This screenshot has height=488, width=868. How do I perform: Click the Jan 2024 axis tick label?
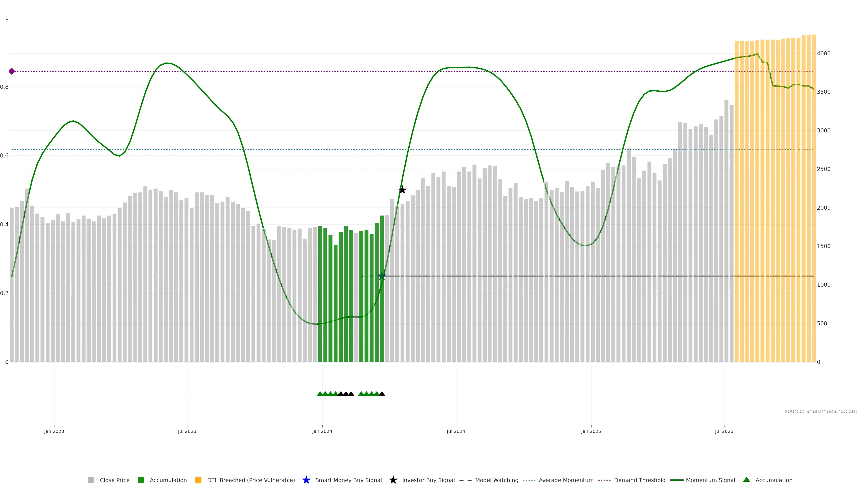322,431
